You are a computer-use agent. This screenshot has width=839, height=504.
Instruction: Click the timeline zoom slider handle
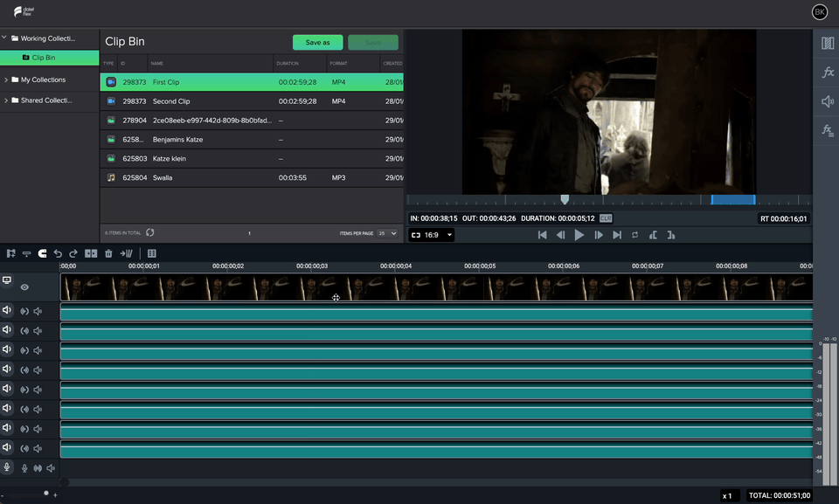pos(46,494)
